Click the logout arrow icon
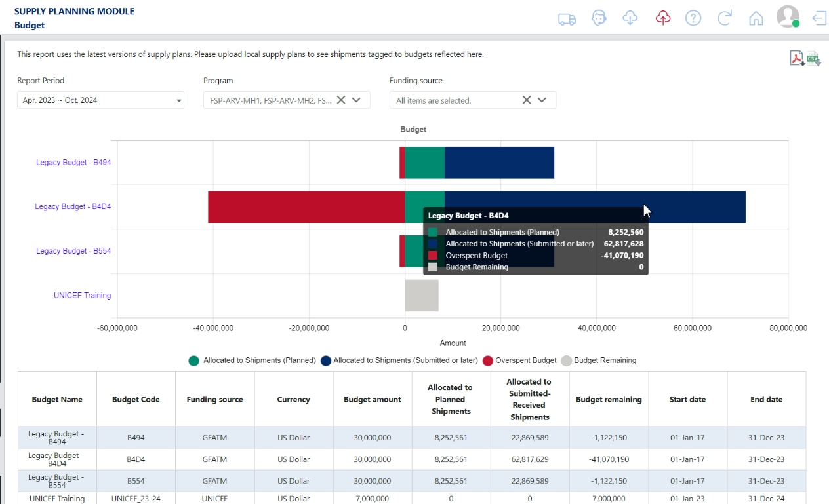This screenshot has width=829, height=504. pos(819,18)
